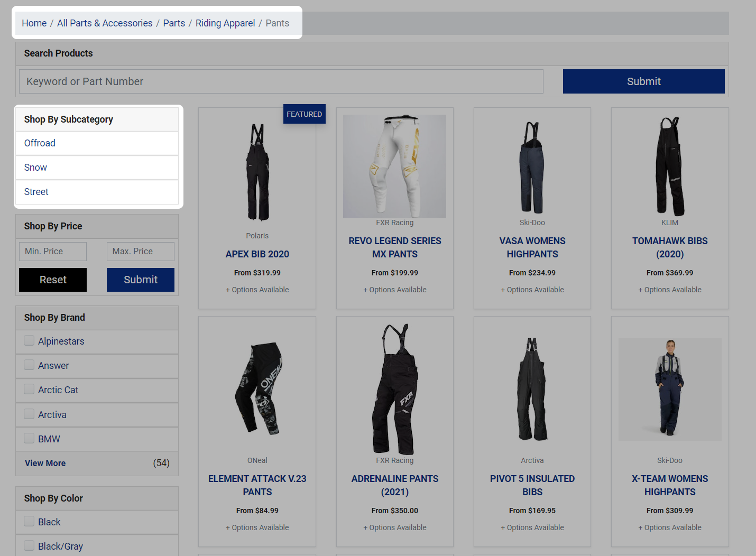The image size is (756, 556).
Task: Open ELEMENT ATTACK V.23 PANTS link
Action: (x=257, y=485)
